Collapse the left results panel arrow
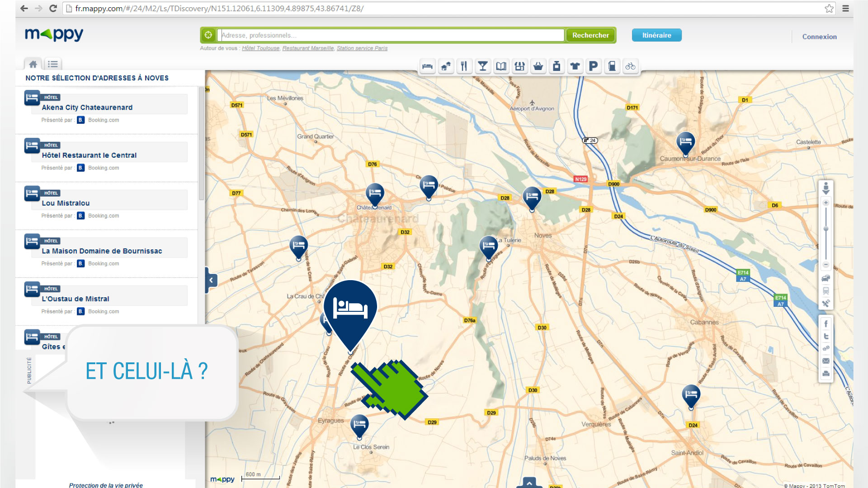Image resolution: width=868 pixels, height=488 pixels. pos(211,280)
